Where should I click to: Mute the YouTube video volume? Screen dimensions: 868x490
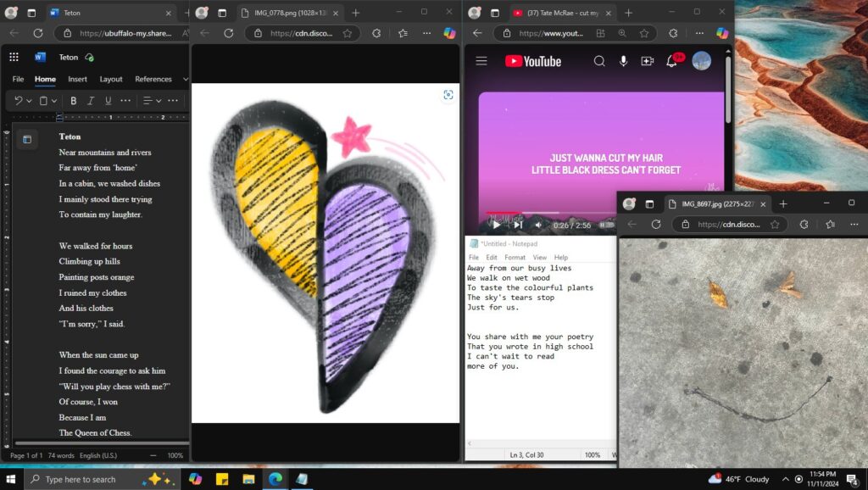coord(538,225)
